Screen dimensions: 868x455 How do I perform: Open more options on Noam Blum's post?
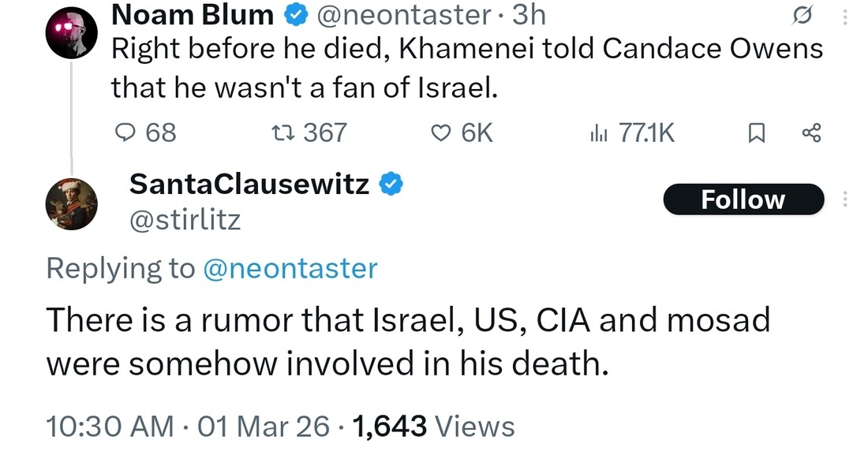click(x=846, y=16)
